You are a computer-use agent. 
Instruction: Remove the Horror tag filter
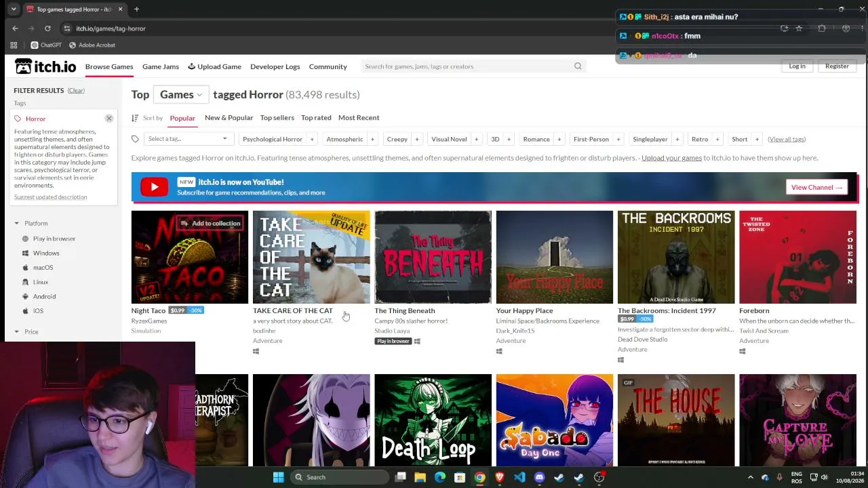point(108,119)
